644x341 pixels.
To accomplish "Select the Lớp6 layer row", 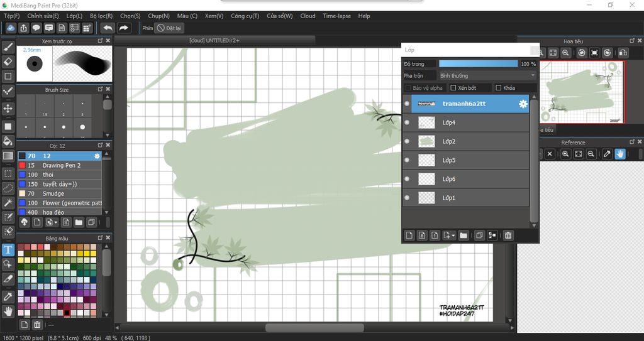I will (466, 179).
